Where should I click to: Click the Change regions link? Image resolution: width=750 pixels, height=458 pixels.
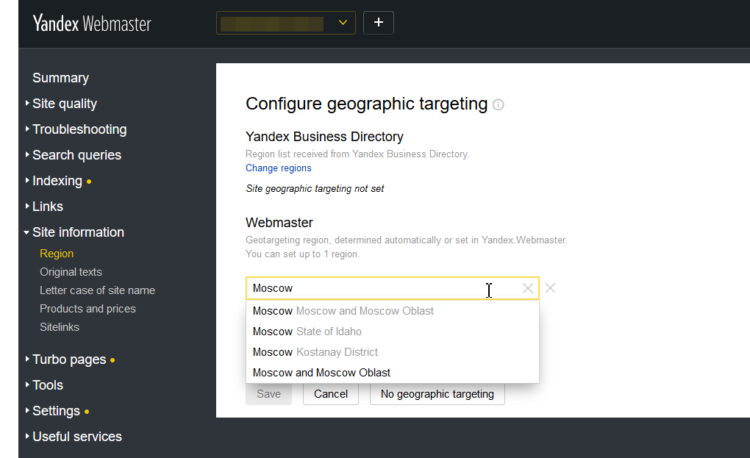tap(278, 168)
